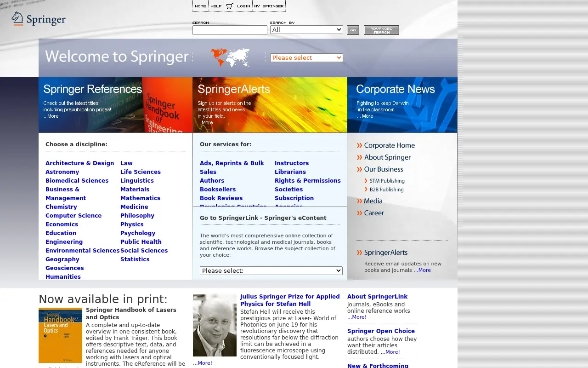Click the Springer horse logo
The height and width of the screenshot is (368, 588).
39,19
